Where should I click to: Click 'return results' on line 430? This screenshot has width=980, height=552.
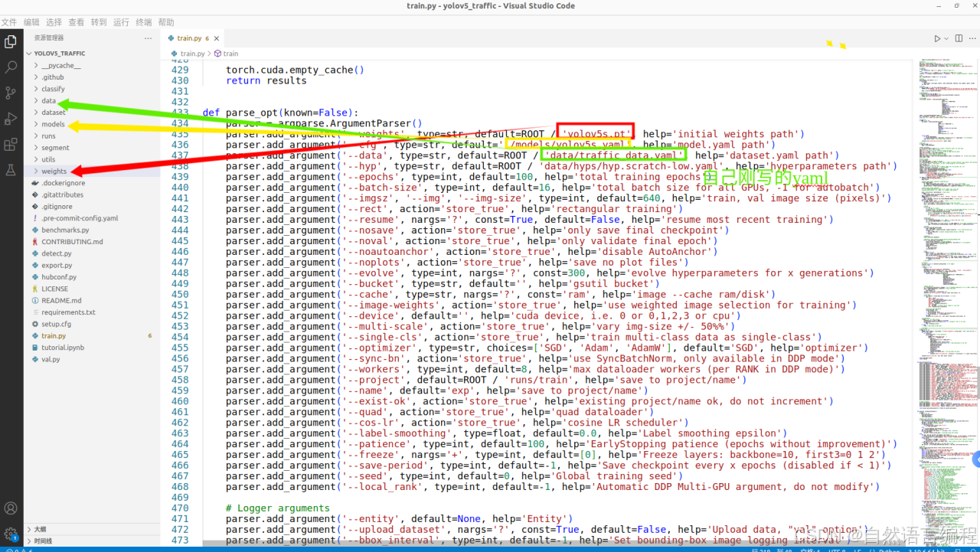(x=266, y=80)
